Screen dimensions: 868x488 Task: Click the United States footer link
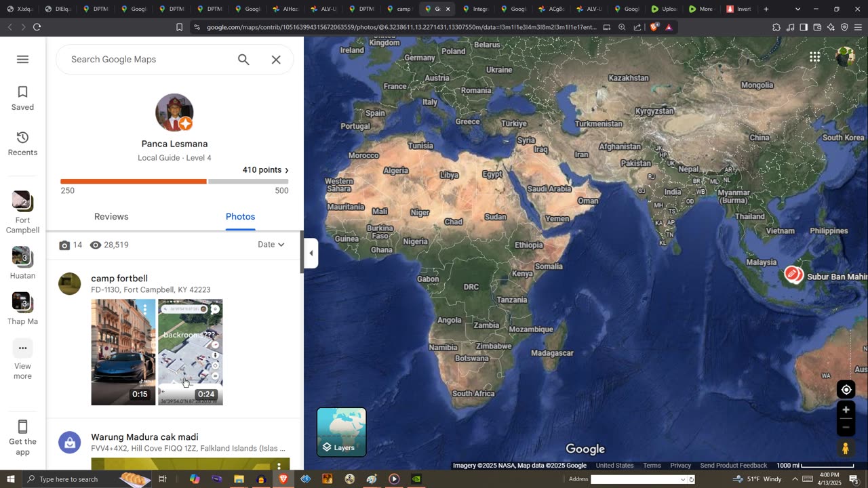[x=614, y=466]
